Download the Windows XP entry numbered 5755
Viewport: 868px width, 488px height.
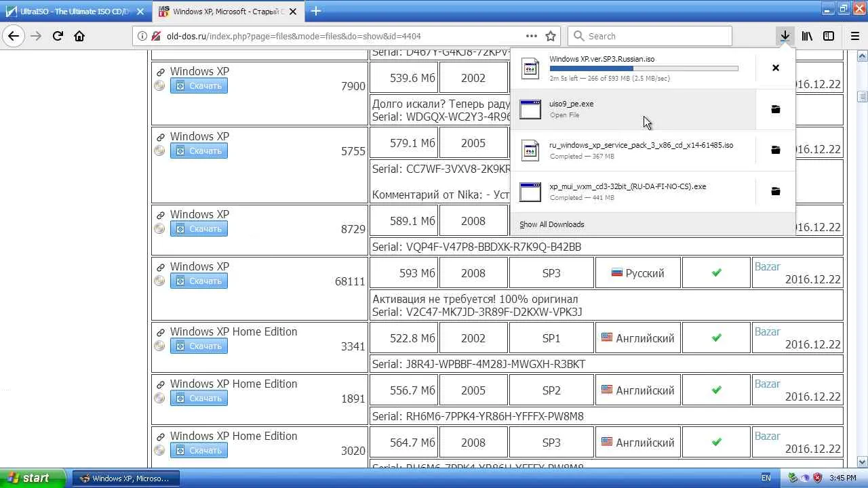199,150
